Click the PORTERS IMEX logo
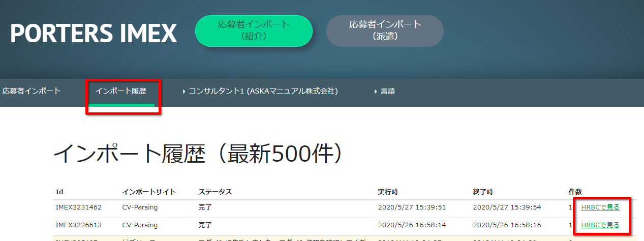The width and height of the screenshot is (644, 241). (x=94, y=33)
